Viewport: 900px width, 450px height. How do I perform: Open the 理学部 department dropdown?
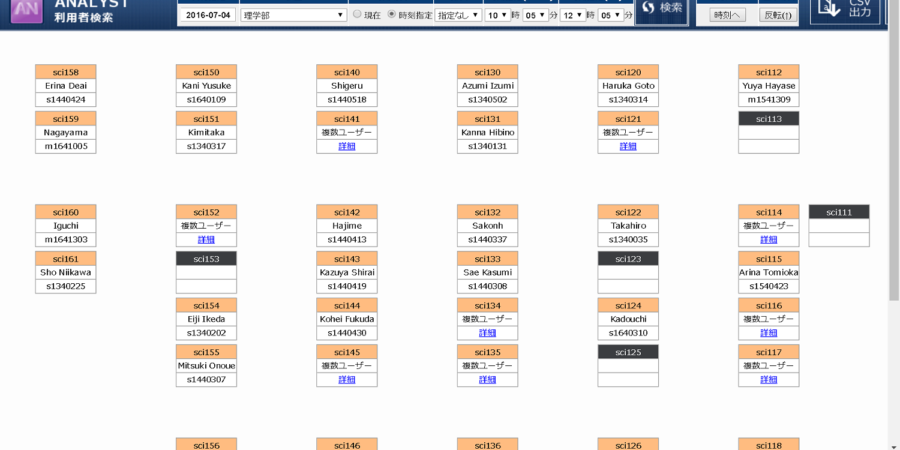pyautogui.click(x=294, y=15)
